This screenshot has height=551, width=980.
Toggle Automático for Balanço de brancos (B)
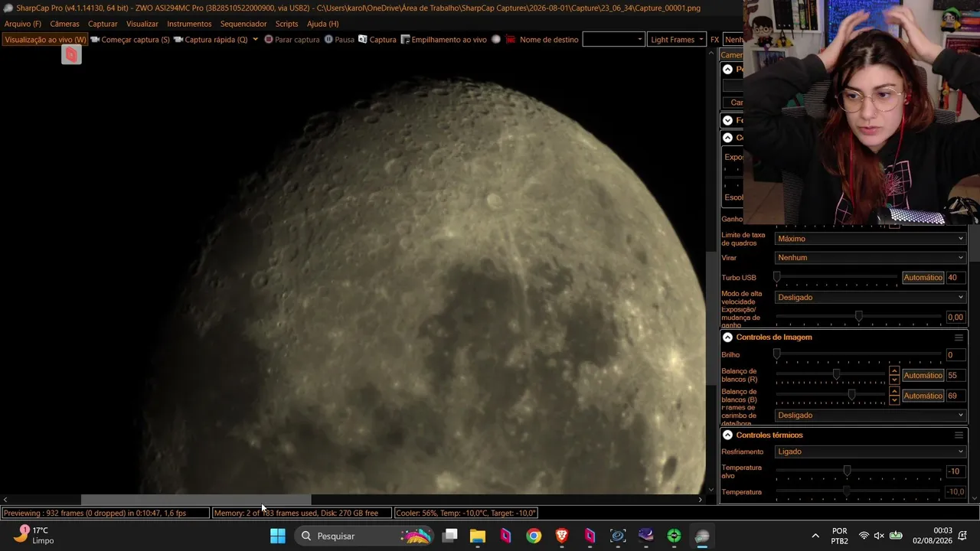coord(923,396)
